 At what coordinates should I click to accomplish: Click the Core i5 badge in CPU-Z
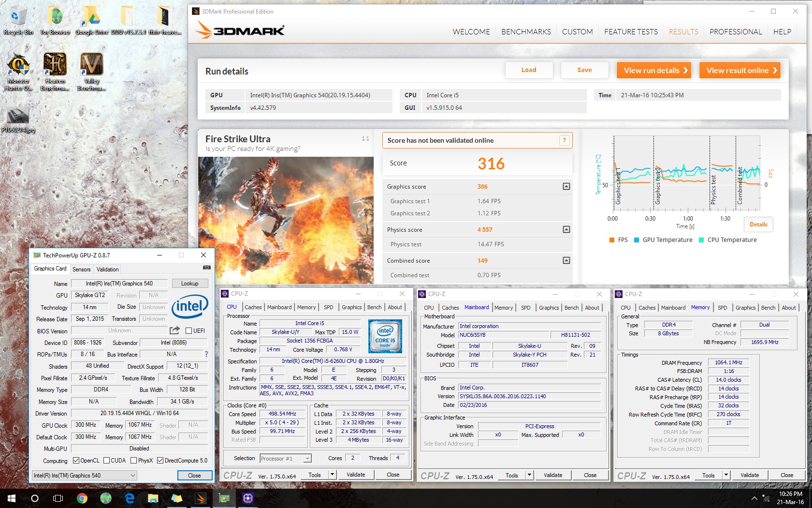tap(385, 336)
